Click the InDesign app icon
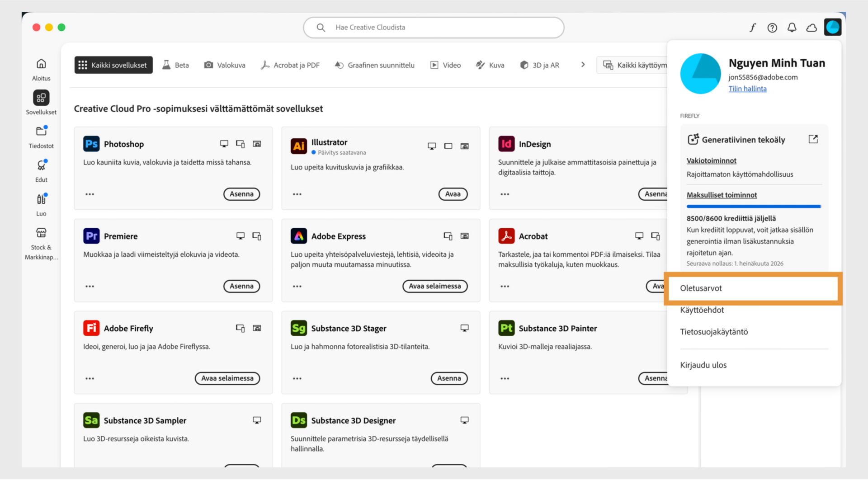The image size is (868, 480). pyautogui.click(x=506, y=144)
